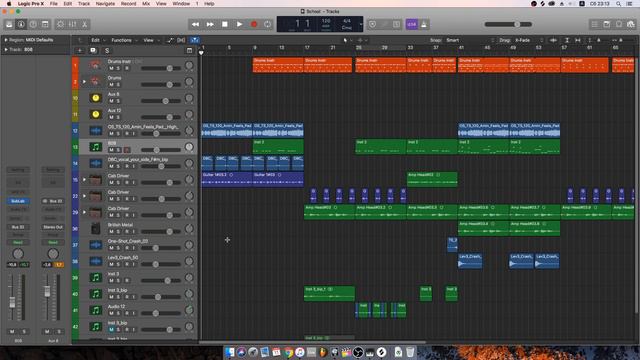Open the List Editors button

click(595, 24)
